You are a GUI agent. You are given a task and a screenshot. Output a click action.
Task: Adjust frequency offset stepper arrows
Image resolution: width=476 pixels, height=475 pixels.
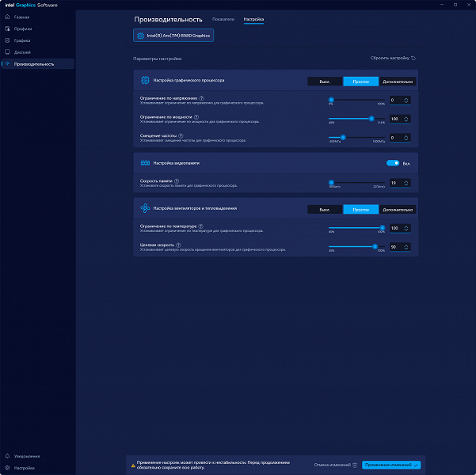coord(406,138)
